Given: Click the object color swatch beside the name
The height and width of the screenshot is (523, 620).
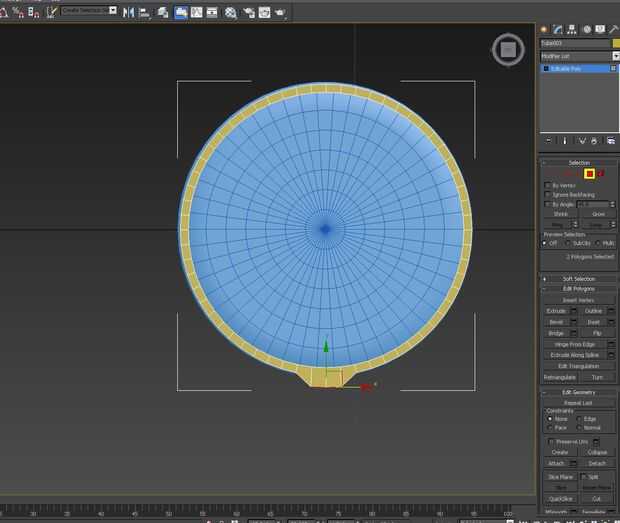Looking at the screenshot, I should [614, 44].
